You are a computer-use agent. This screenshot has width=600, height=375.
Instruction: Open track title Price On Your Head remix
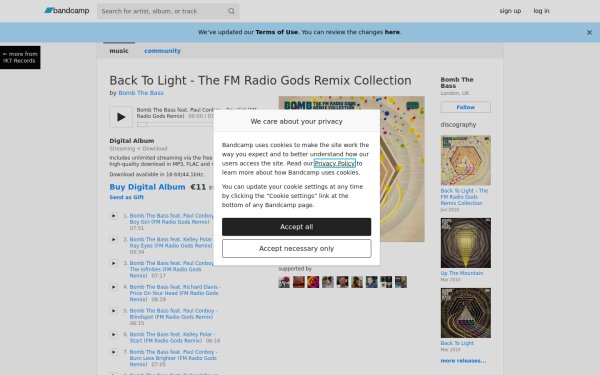coord(175,293)
